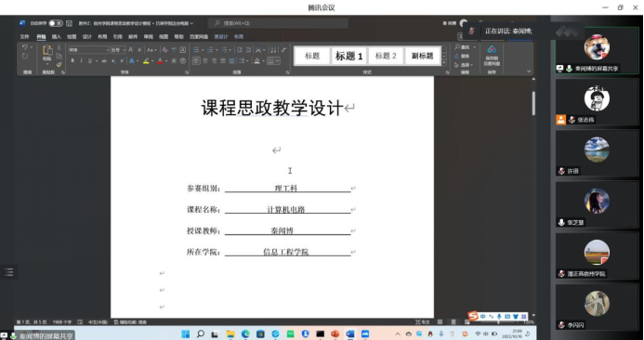Screen dimensions: 644x340
Task: Center-align text with the alignment icon
Action: pos(205,60)
